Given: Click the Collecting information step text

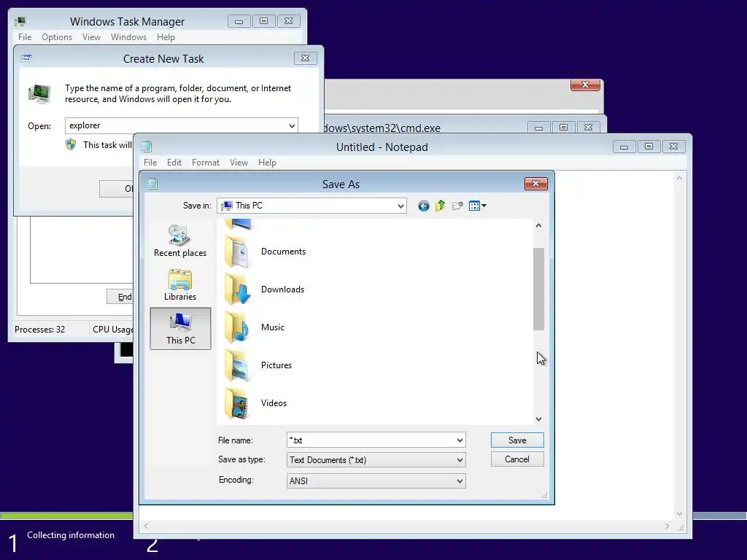Looking at the screenshot, I should (x=71, y=535).
